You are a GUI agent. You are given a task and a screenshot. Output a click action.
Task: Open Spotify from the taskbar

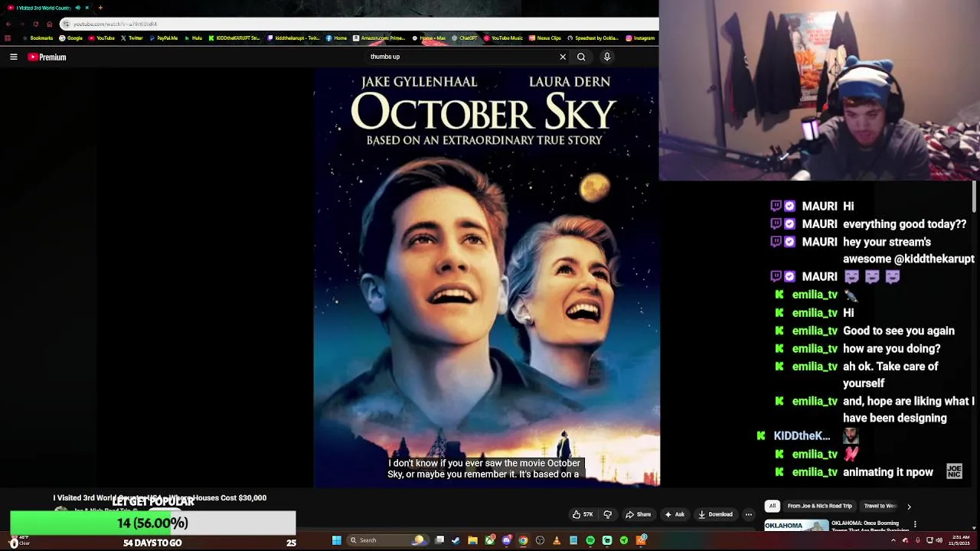coord(590,540)
